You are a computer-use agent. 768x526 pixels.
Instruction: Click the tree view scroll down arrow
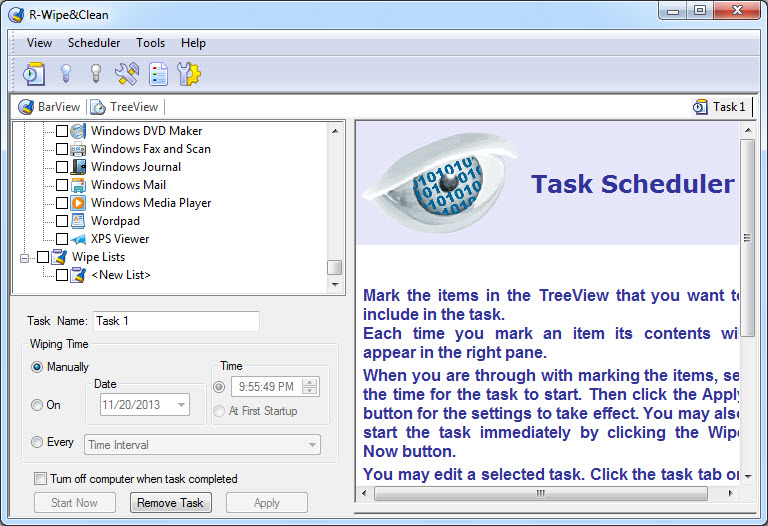[x=335, y=285]
